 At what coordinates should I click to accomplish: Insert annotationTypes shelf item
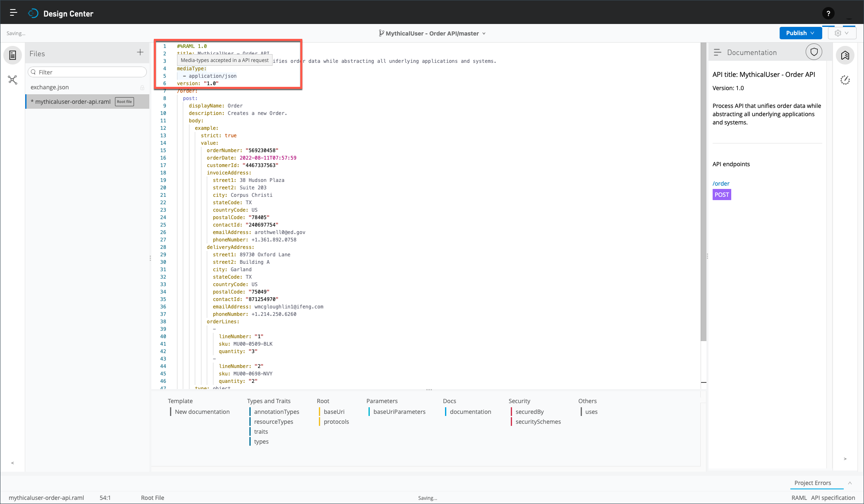277,412
